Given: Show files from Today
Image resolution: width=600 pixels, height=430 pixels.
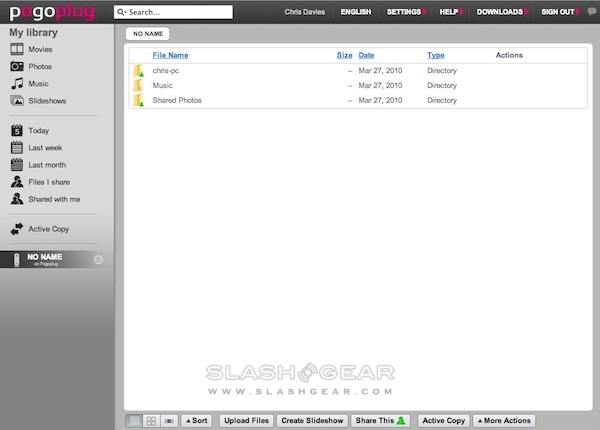Looking at the screenshot, I should pyautogui.click(x=38, y=131).
